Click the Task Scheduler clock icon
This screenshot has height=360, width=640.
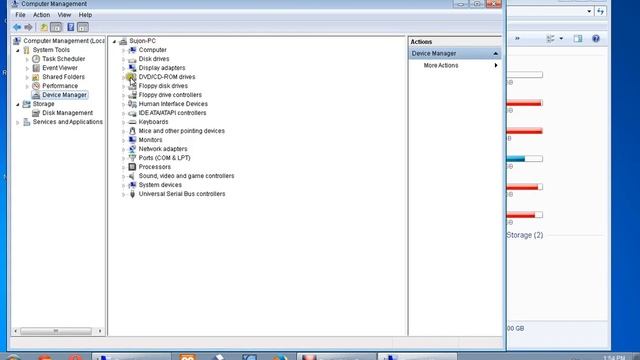pos(36,59)
